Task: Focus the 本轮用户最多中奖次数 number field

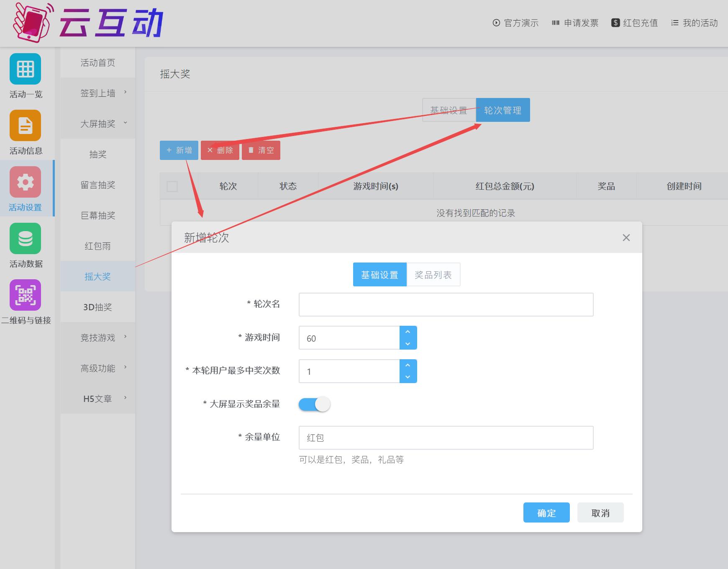Action: [349, 371]
